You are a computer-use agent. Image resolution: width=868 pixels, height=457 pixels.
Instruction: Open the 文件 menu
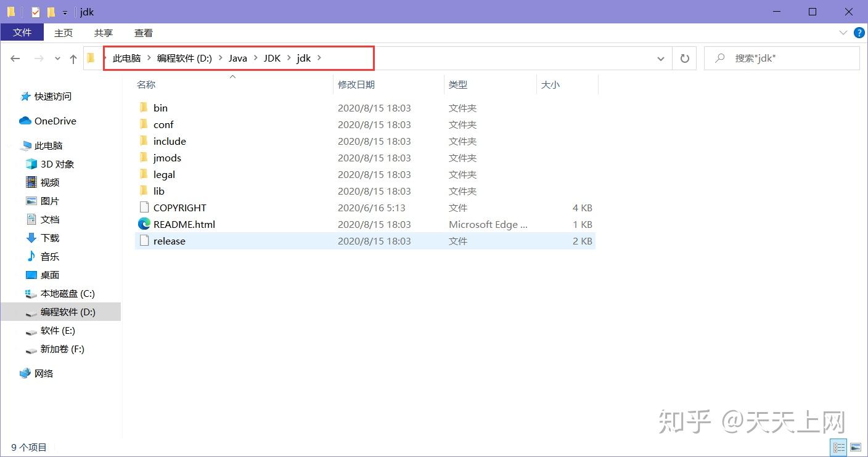(x=22, y=33)
